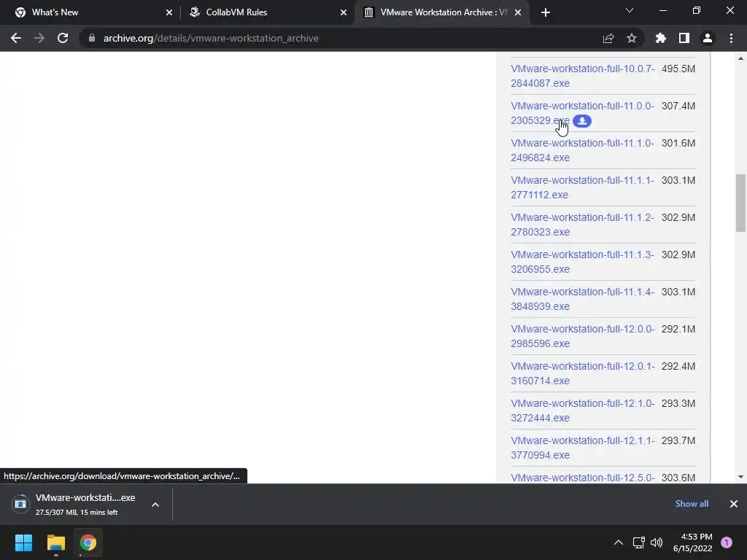Viewport: 747px width, 560px height.
Task: Close the downloads bar
Action: (x=734, y=504)
